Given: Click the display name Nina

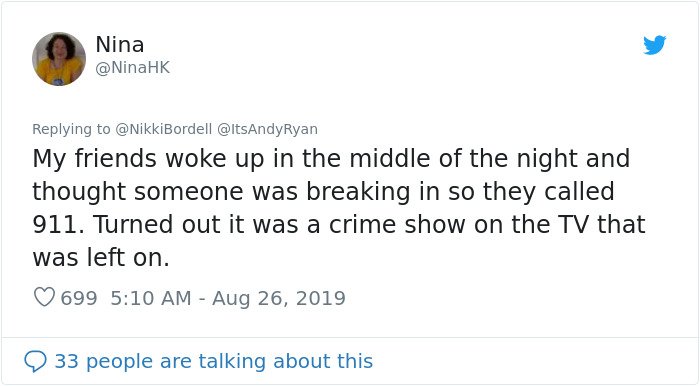Looking at the screenshot, I should 120,44.
